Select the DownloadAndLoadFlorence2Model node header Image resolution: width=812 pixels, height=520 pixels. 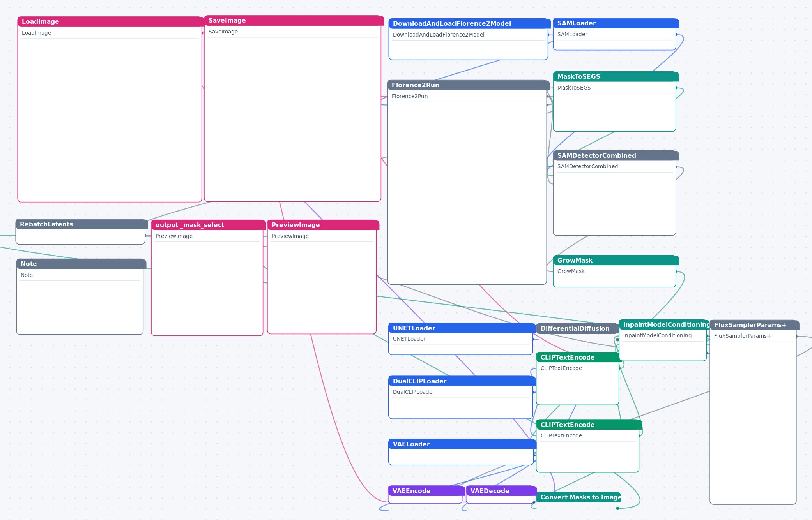(x=470, y=24)
